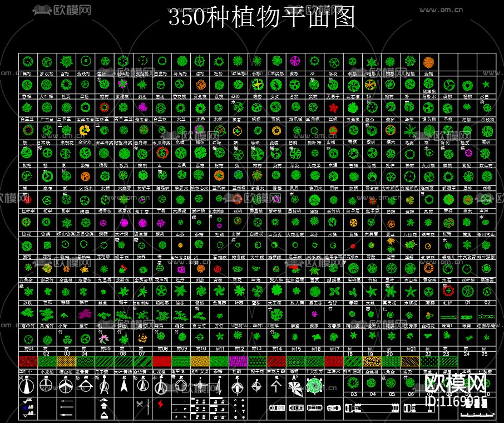The height and width of the screenshot is (423, 504).
Task: Click the magenta wheel symbol in the top row
Action: click(x=295, y=61)
